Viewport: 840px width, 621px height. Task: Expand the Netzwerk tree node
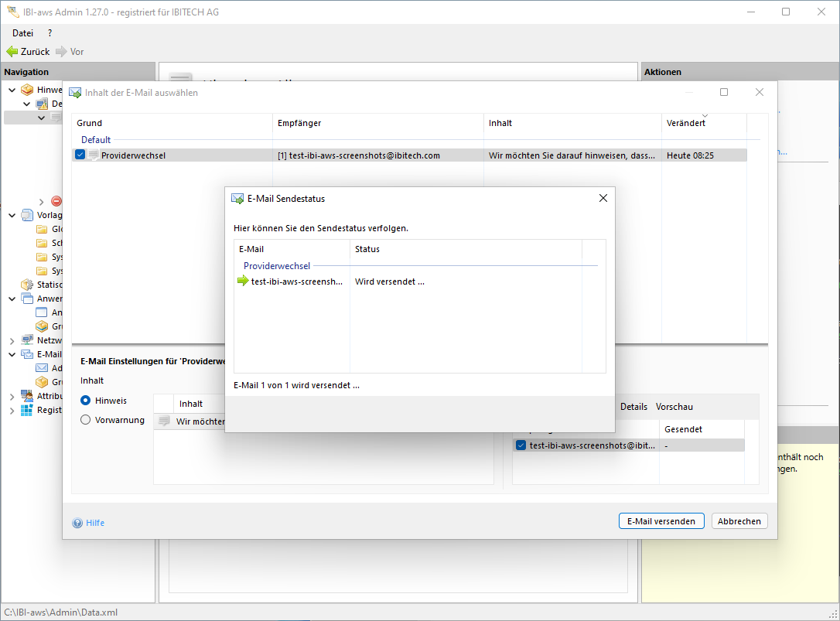(12, 340)
